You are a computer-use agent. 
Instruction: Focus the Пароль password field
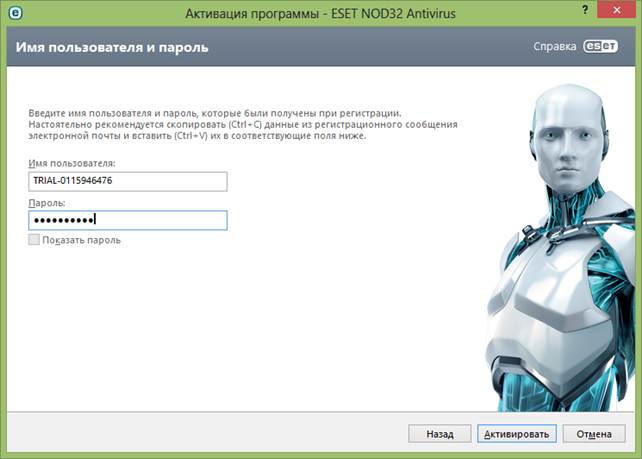(x=128, y=220)
